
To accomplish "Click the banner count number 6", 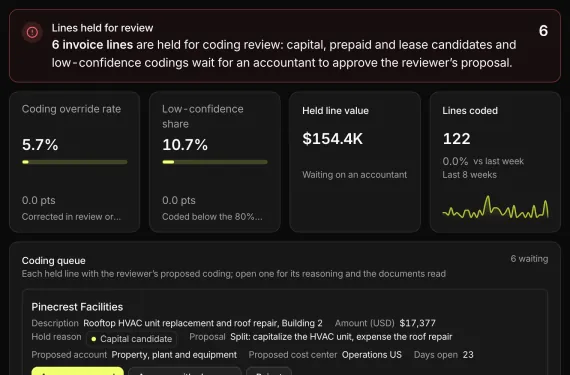I will click(x=543, y=31).
